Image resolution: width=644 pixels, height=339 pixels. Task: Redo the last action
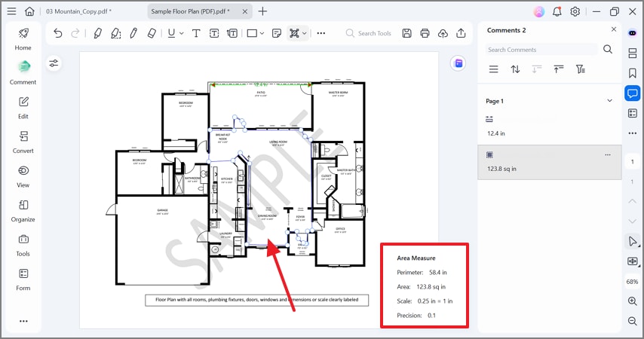pos(75,33)
